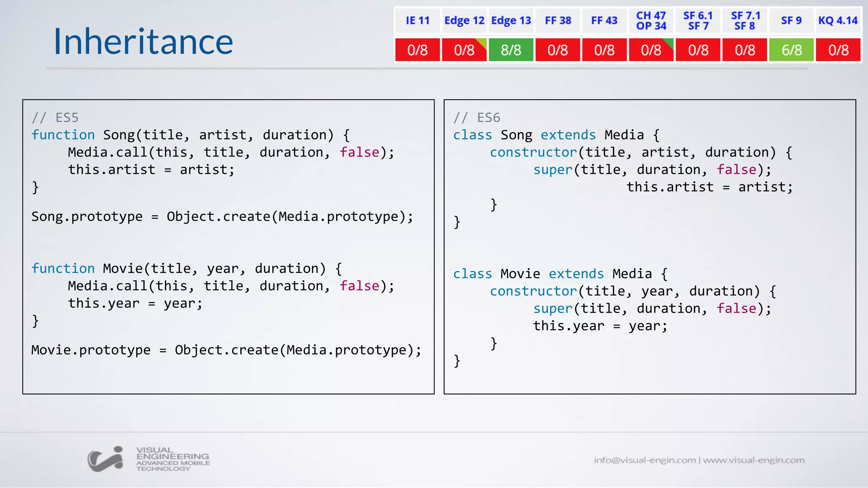Select the Edge 13 column header
Image resolution: width=868 pixels, height=488 pixels.
click(511, 21)
